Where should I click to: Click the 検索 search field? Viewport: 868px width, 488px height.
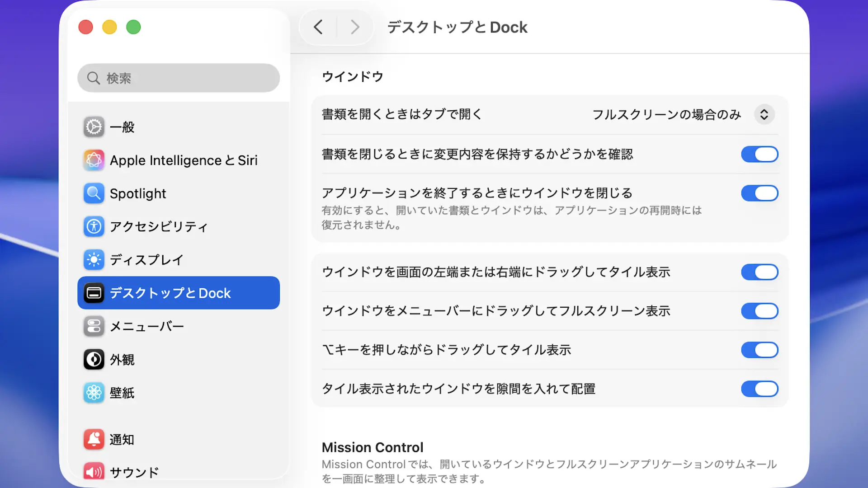tap(179, 78)
